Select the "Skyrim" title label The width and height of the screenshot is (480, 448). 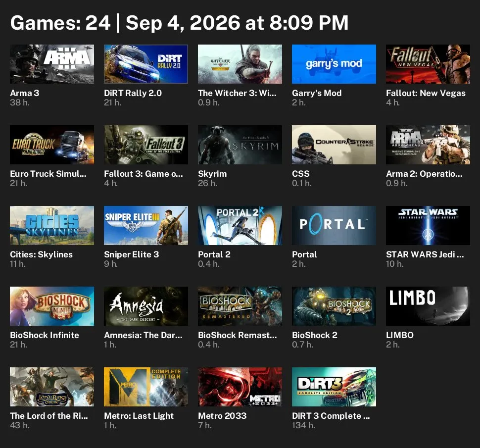212,174
